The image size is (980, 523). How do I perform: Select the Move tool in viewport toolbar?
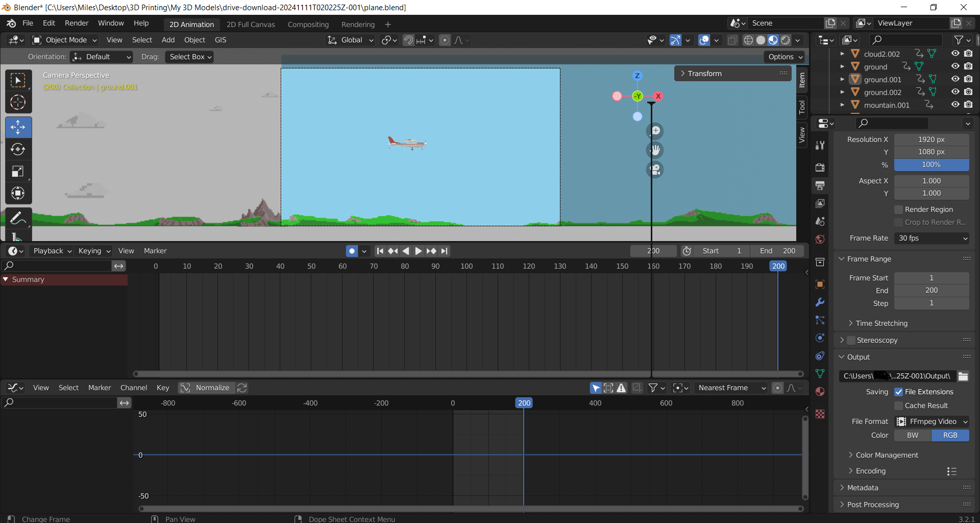tap(18, 127)
